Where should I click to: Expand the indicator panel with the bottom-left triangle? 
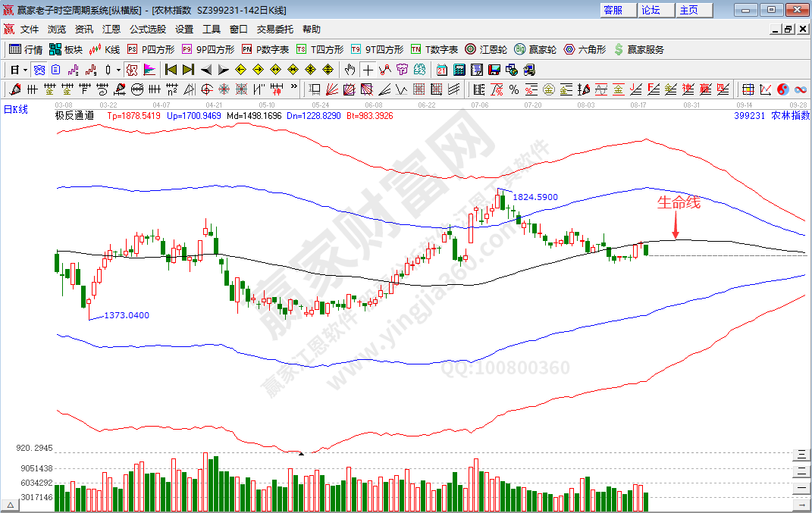tap(11, 504)
